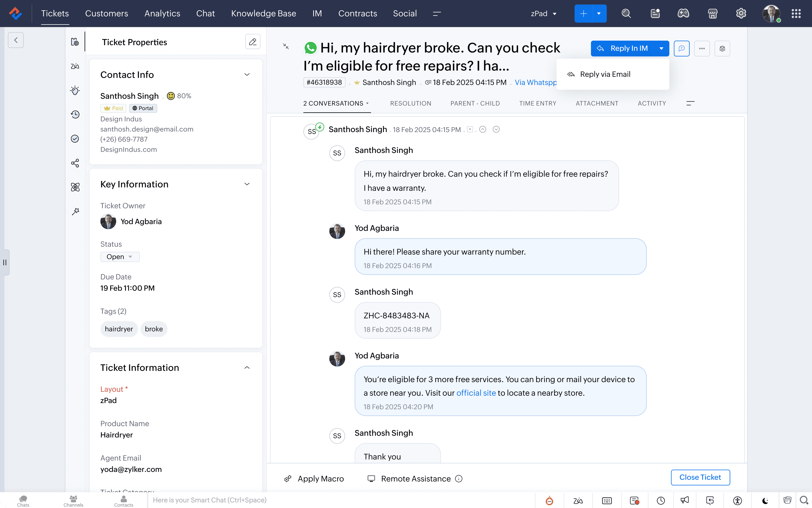Open the Reply In IM dropdown arrow
The height and width of the screenshot is (508, 812).
[x=661, y=48]
